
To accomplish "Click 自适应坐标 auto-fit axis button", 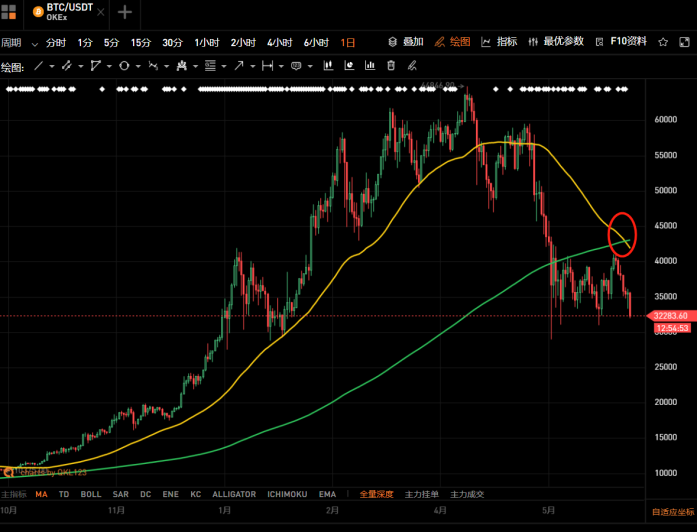I will [x=672, y=512].
